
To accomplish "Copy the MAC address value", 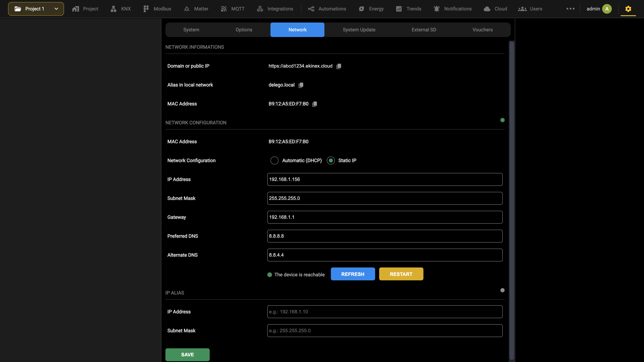I will pos(315,104).
